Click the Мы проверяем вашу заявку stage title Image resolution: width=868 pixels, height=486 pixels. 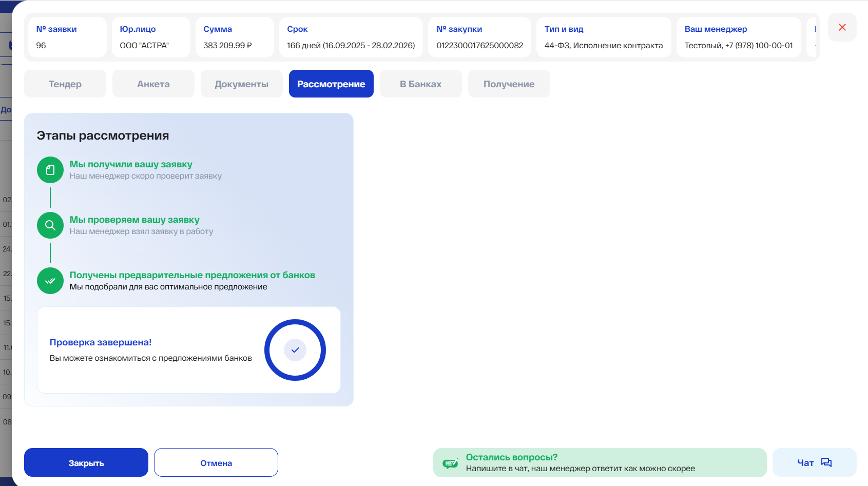pyautogui.click(x=134, y=220)
